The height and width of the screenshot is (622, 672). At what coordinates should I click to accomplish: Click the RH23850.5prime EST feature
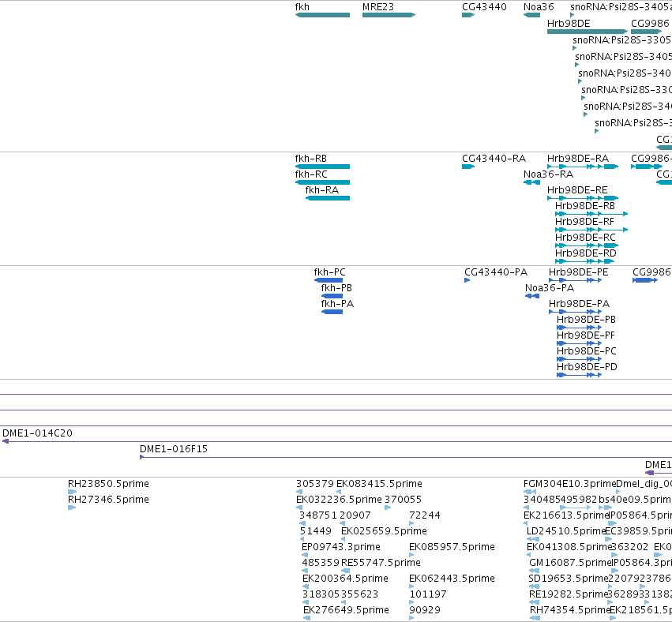pyautogui.click(x=72, y=492)
